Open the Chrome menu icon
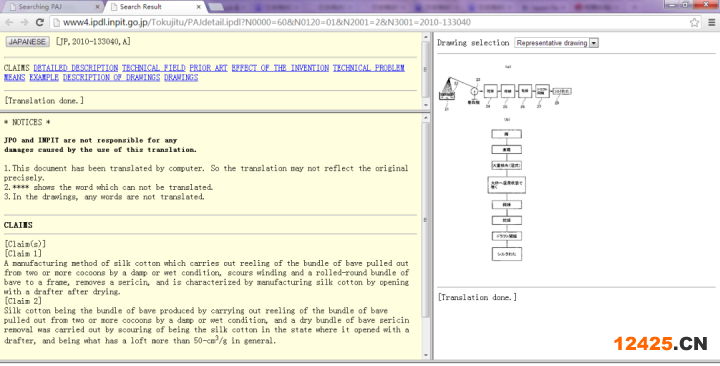720x366 pixels. tap(711, 23)
